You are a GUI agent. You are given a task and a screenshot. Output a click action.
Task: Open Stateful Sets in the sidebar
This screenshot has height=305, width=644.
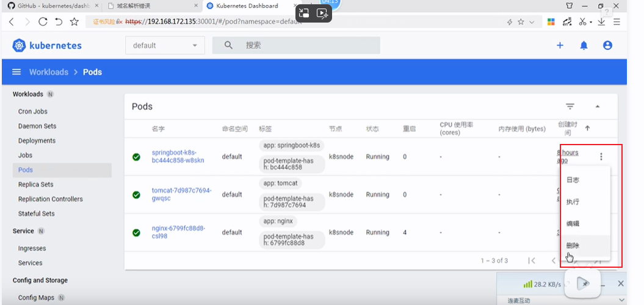click(x=36, y=214)
